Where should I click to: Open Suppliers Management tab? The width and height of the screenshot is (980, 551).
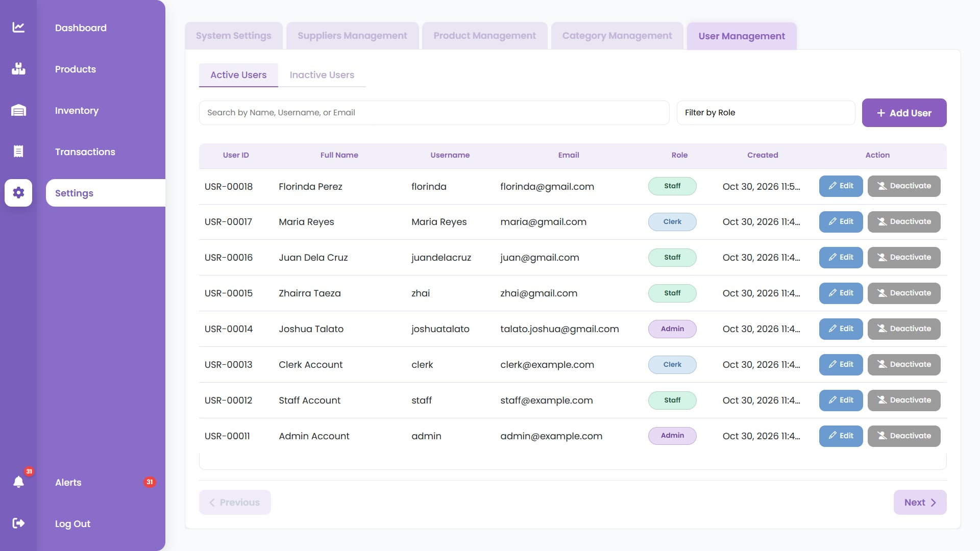click(352, 36)
